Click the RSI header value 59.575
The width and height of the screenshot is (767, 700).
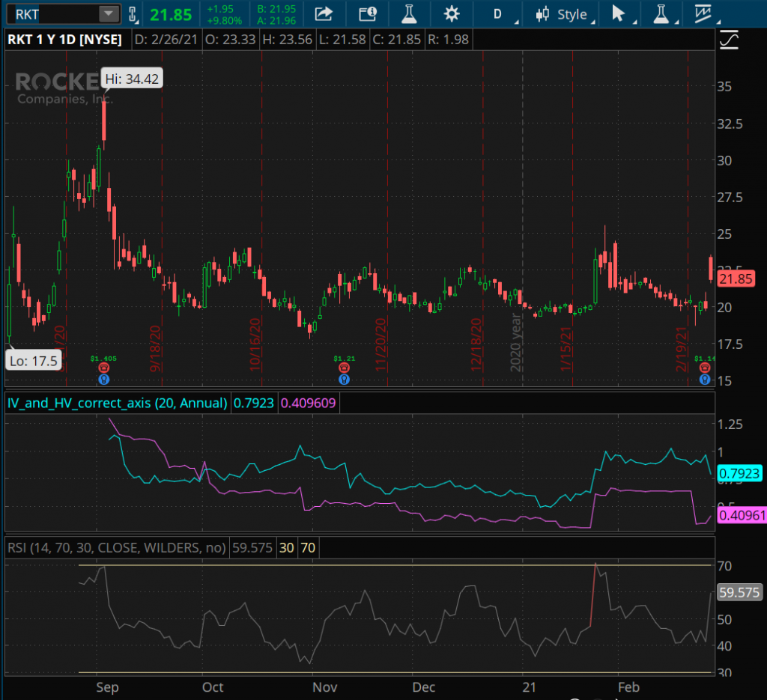(252, 547)
